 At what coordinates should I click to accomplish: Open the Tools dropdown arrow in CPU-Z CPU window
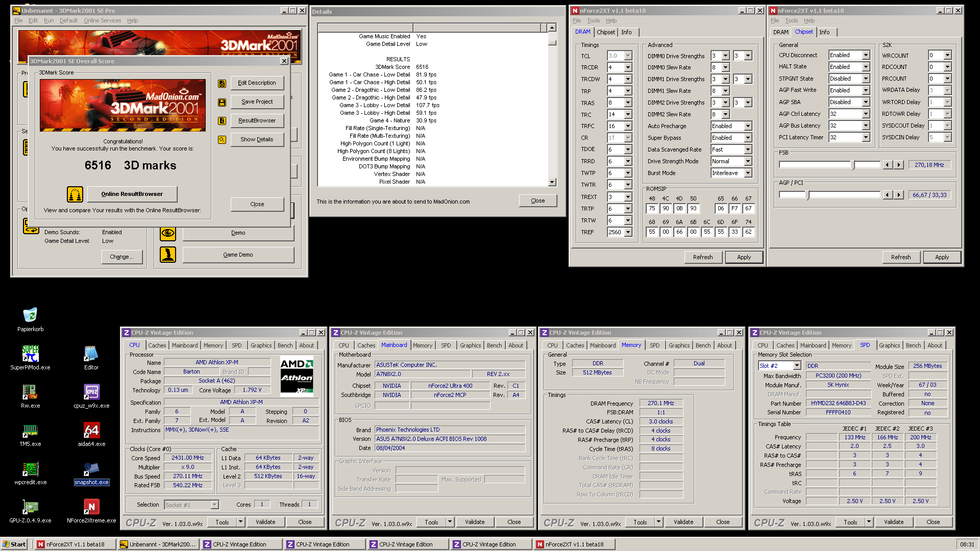pos(240,522)
